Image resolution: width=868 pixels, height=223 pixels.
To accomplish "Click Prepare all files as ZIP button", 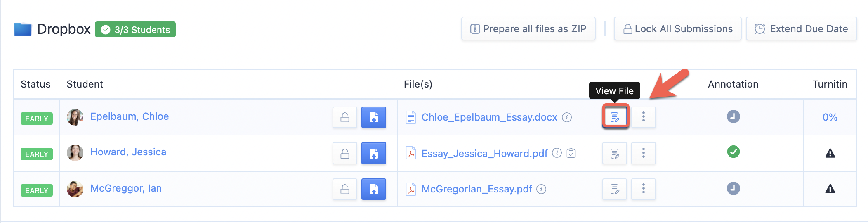I will [x=528, y=29].
